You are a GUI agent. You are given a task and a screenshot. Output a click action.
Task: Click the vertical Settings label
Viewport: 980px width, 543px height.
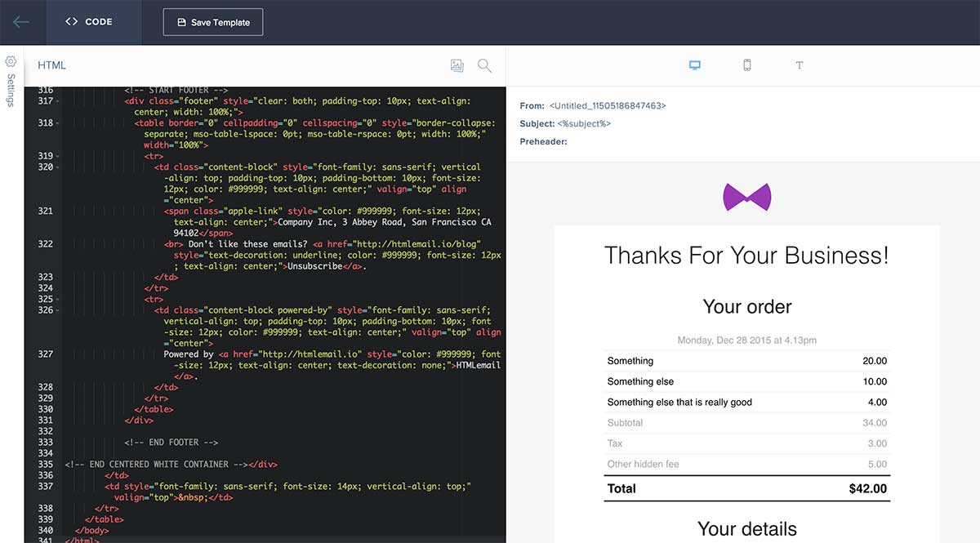(11, 90)
